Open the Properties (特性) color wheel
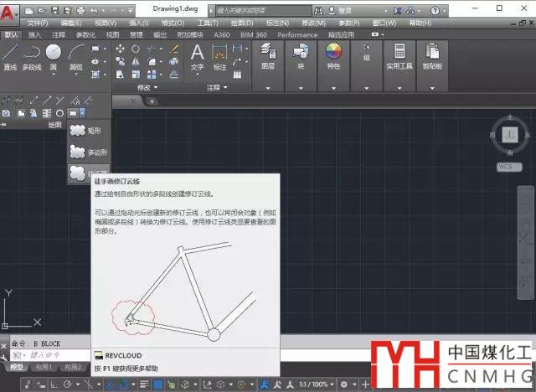Viewport: 536px width, 392px height. click(x=333, y=56)
